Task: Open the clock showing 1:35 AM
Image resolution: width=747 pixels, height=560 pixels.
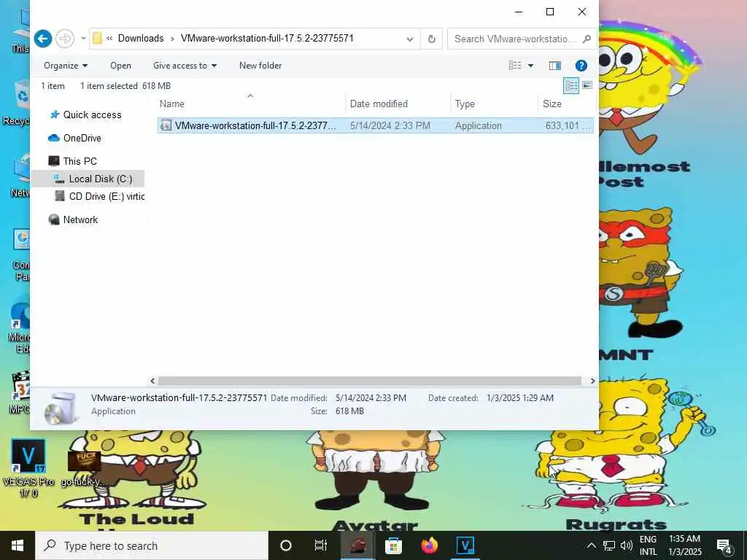Action: pos(684,545)
